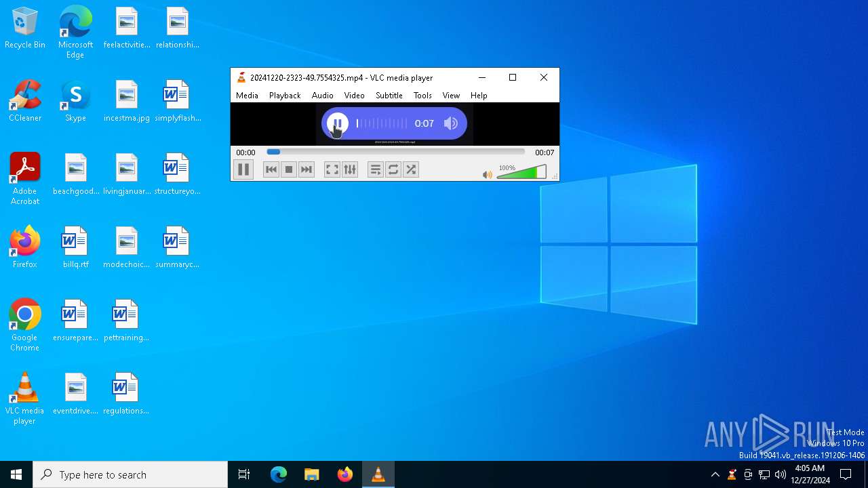The height and width of the screenshot is (488, 868).
Task: Minimize the VLC window
Action: (x=482, y=77)
